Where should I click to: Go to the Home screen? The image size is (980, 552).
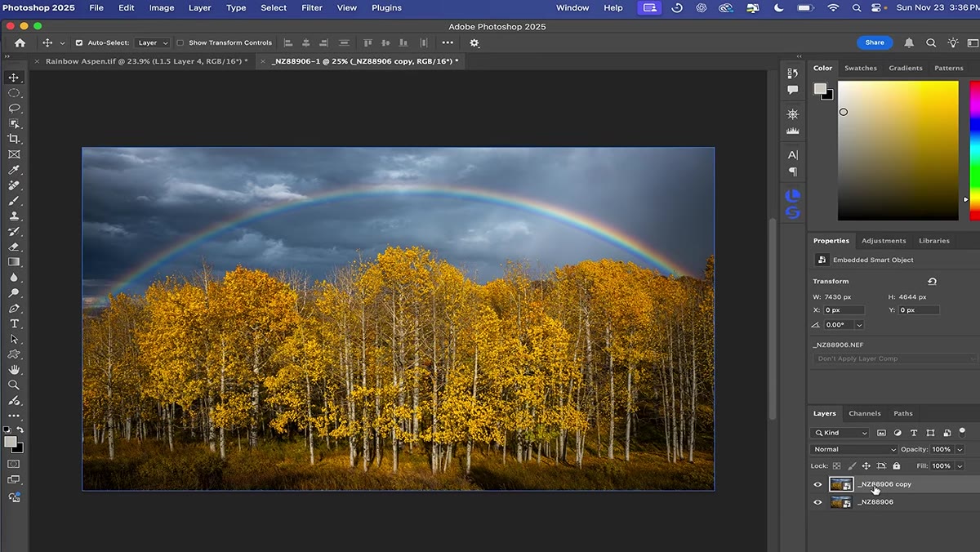coord(20,42)
